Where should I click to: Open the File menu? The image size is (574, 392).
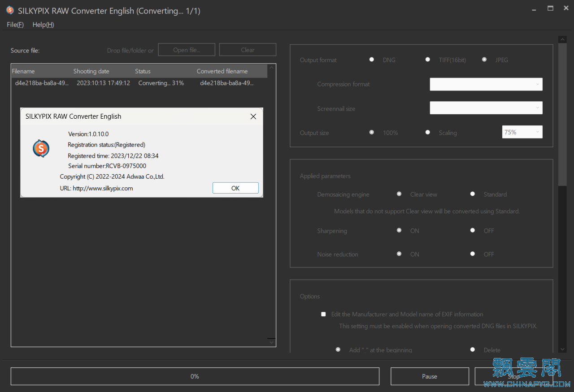coord(15,25)
